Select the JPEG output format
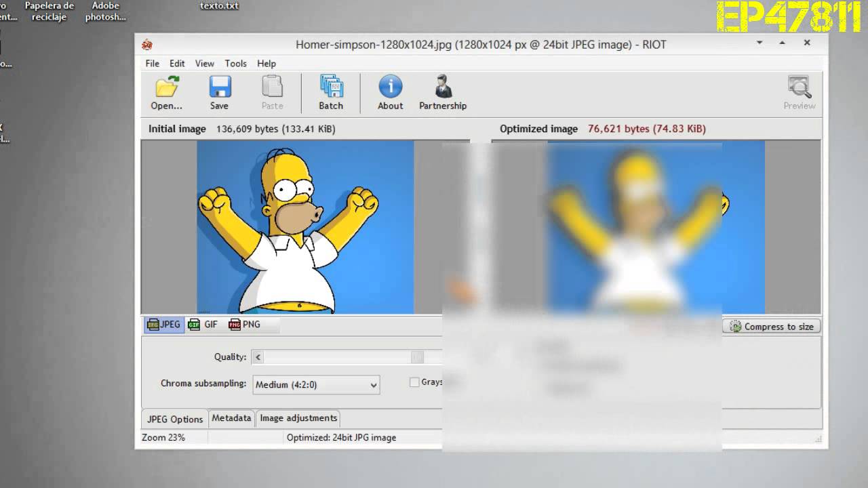Viewport: 868px width, 488px height. [164, 325]
